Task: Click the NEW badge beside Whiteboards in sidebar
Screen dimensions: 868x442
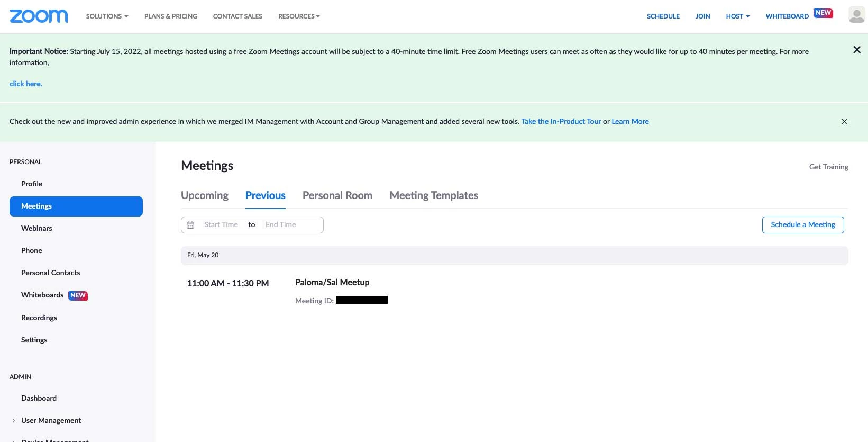Action: pyautogui.click(x=78, y=295)
